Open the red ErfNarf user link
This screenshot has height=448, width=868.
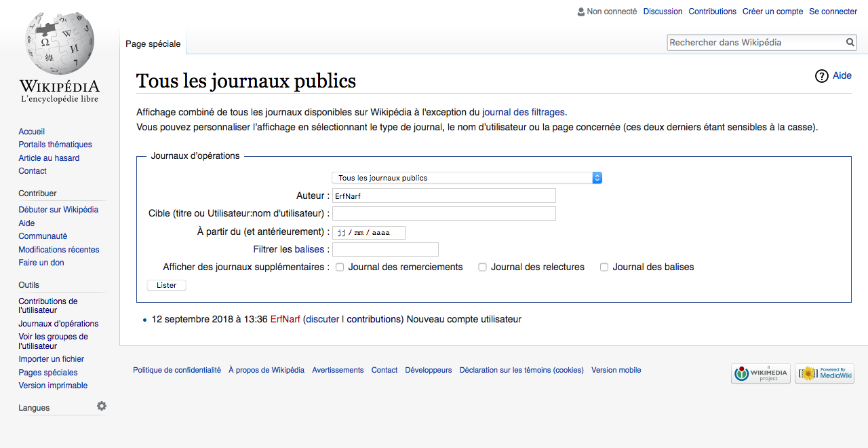tap(285, 319)
